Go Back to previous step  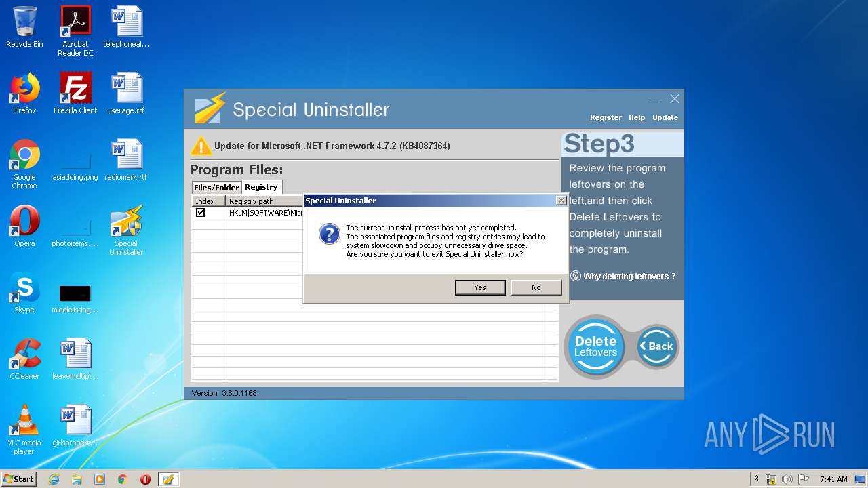(656, 346)
